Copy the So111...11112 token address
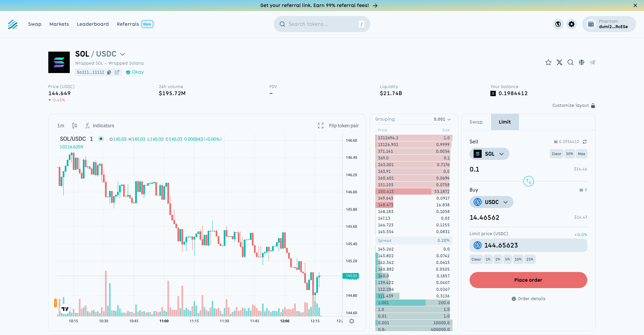The image size is (644, 335). click(x=109, y=72)
